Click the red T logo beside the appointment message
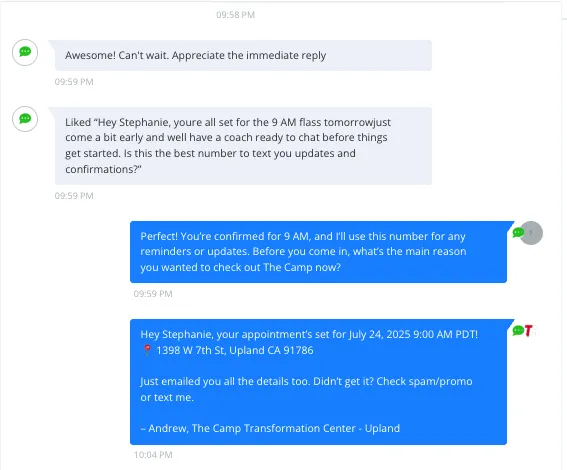The height and width of the screenshot is (470, 567). [x=528, y=330]
